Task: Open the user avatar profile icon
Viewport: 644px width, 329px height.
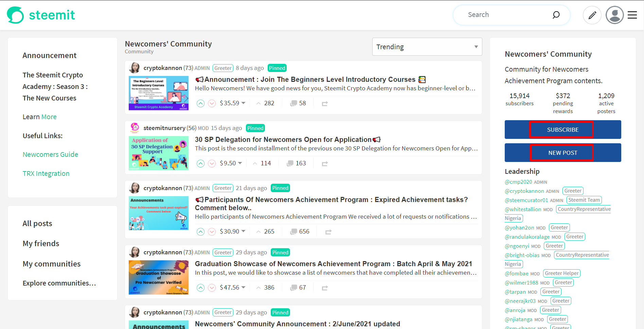Action: tap(615, 15)
